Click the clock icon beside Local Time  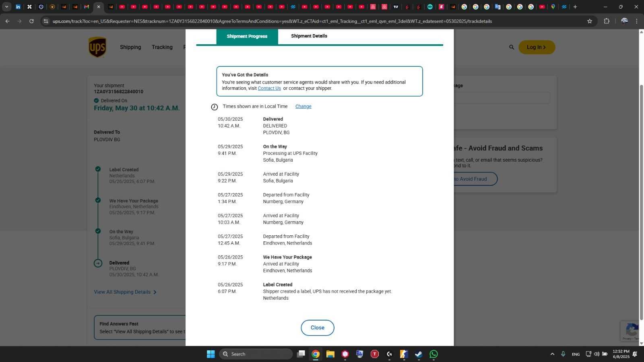(x=215, y=107)
